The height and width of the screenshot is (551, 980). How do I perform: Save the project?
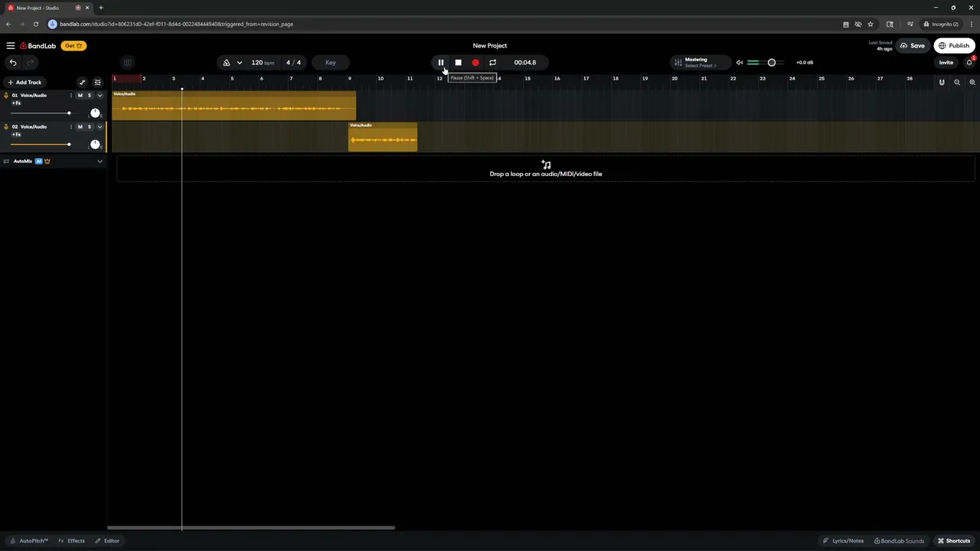(x=912, y=46)
